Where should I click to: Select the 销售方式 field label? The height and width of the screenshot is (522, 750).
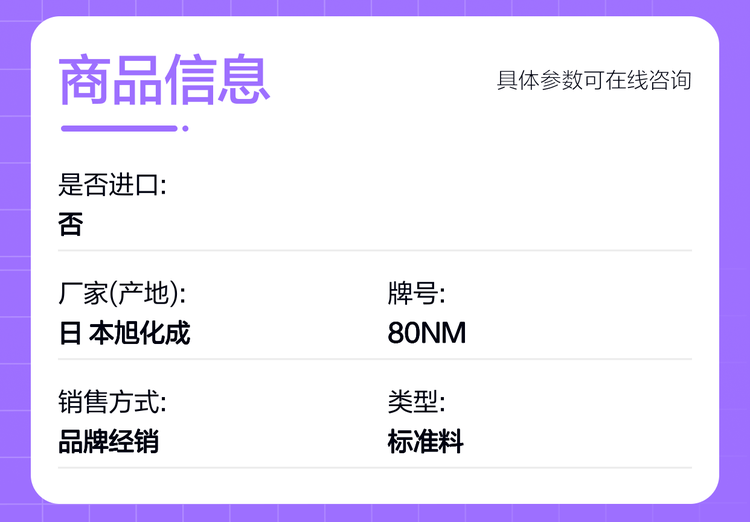pos(112,403)
